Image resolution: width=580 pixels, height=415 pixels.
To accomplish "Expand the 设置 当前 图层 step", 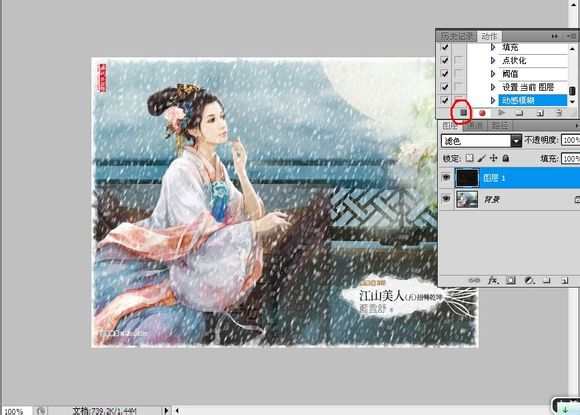I will point(493,87).
